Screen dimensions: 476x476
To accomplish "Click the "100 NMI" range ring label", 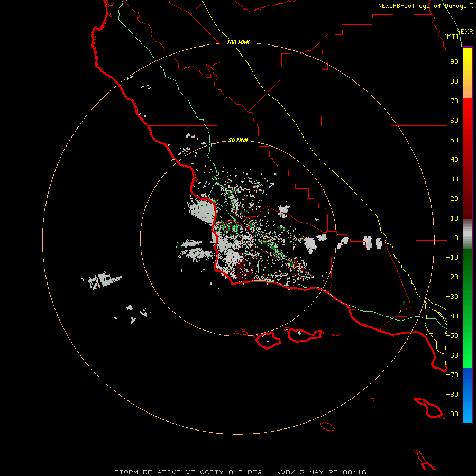I will click(x=238, y=42).
